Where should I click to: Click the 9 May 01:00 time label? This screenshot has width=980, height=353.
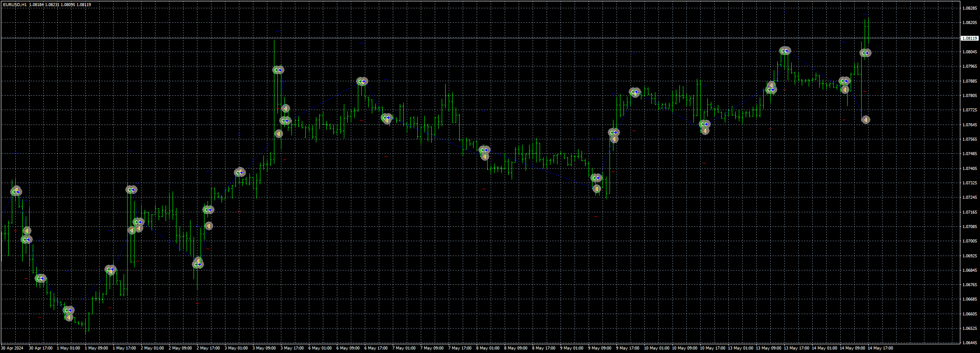click(x=572, y=348)
